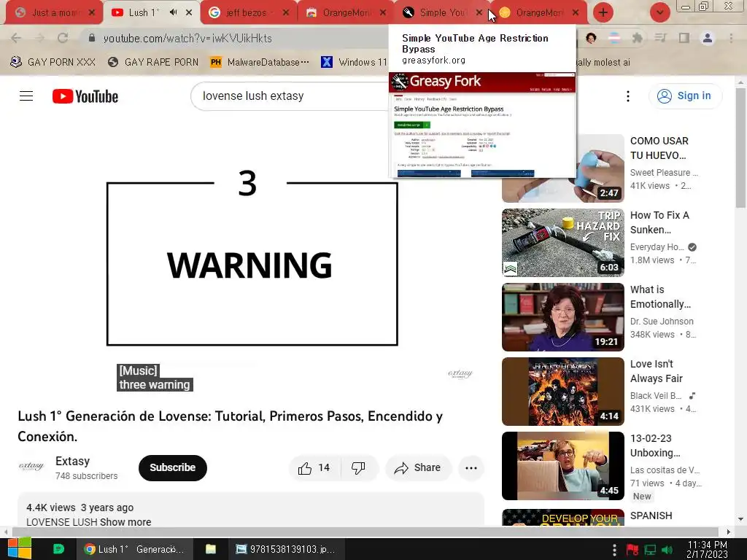The image size is (747, 560).
Task: Click the Extasy channel avatar
Action: [31, 467]
